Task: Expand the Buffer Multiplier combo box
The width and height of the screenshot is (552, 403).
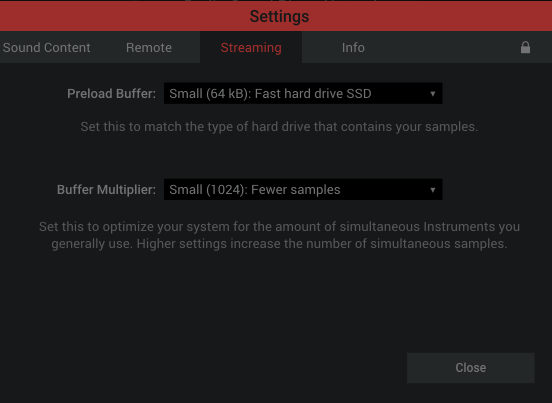Action: 303,189
